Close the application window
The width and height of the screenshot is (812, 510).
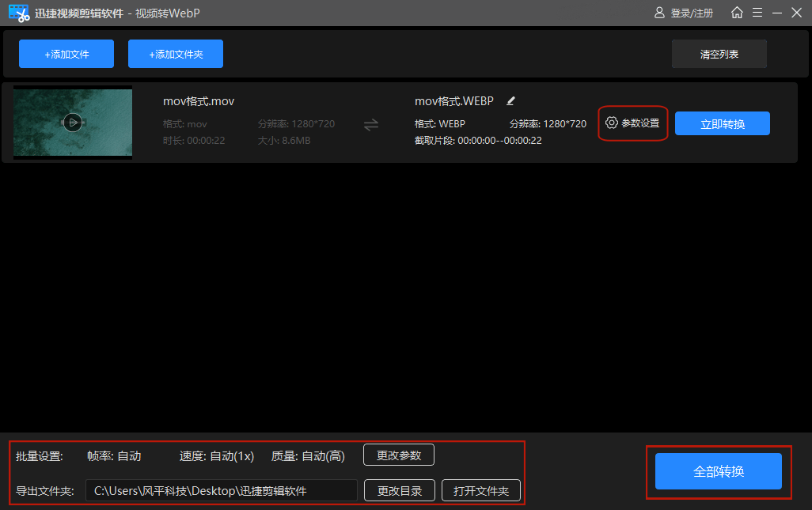pyautogui.click(x=796, y=13)
